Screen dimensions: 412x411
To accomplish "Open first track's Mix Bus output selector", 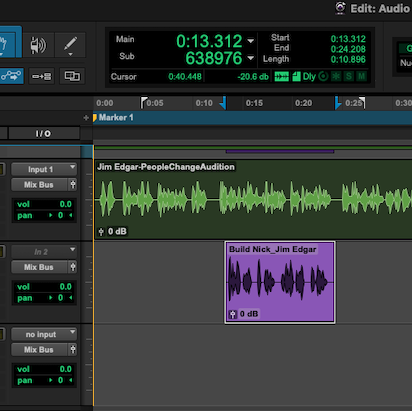I will (x=39, y=185).
